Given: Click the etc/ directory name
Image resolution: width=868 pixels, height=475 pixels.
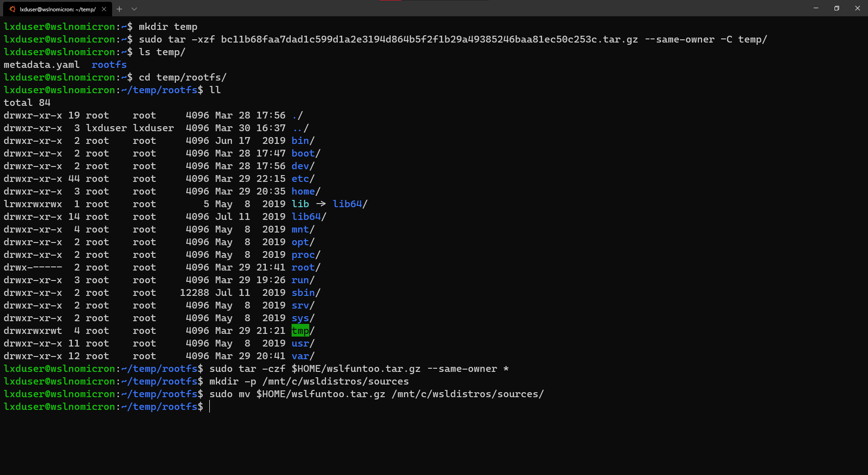Looking at the screenshot, I should click(300, 179).
